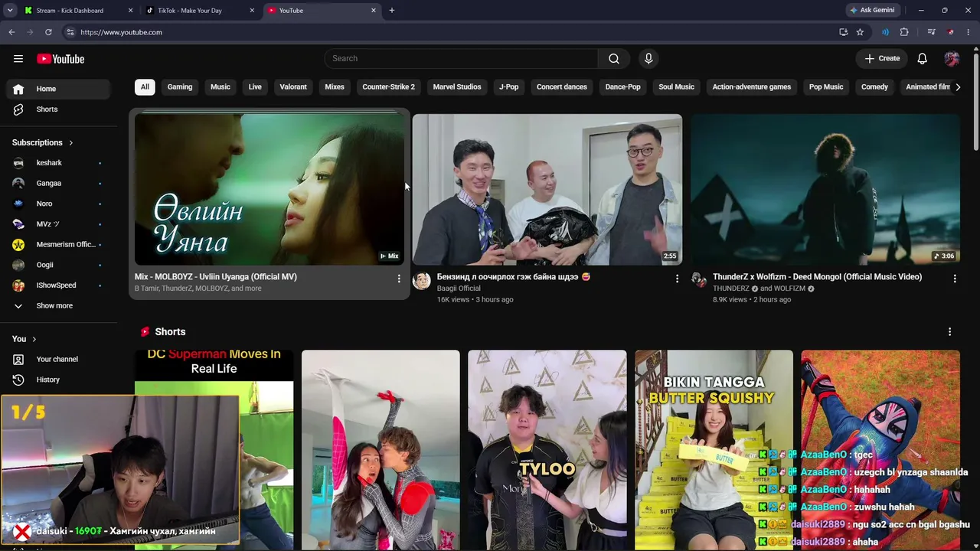This screenshot has width=980, height=551.
Task: Open the Noro subscription
Action: [x=58, y=204]
